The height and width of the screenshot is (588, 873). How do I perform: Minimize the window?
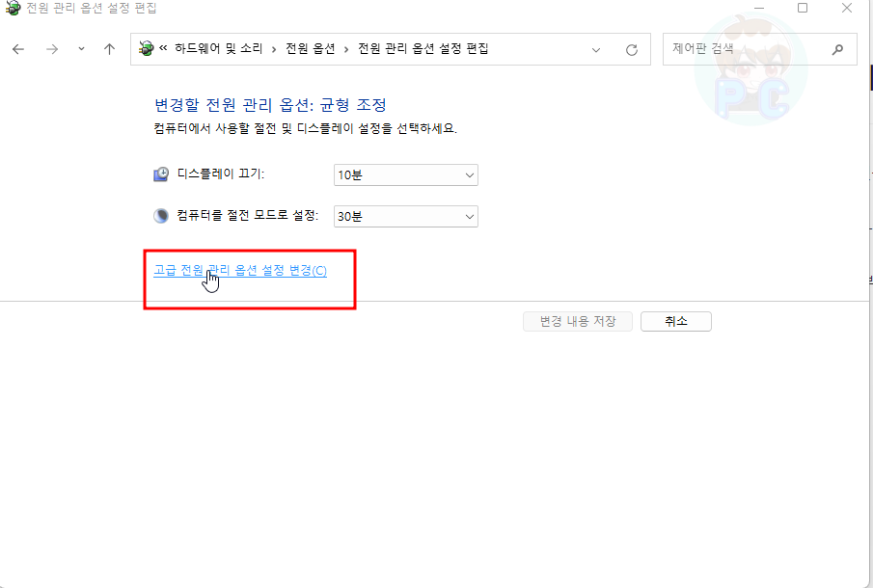coord(759,9)
